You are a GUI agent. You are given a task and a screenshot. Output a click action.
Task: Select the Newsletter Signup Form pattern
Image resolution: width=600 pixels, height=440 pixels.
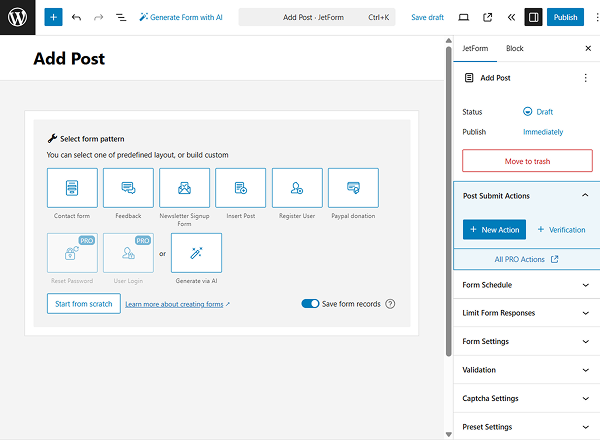point(184,188)
